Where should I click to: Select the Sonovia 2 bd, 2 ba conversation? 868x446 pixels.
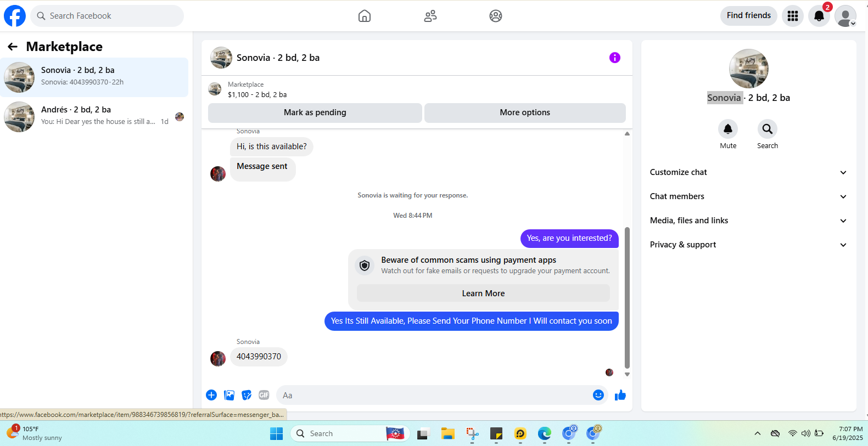coord(94,77)
